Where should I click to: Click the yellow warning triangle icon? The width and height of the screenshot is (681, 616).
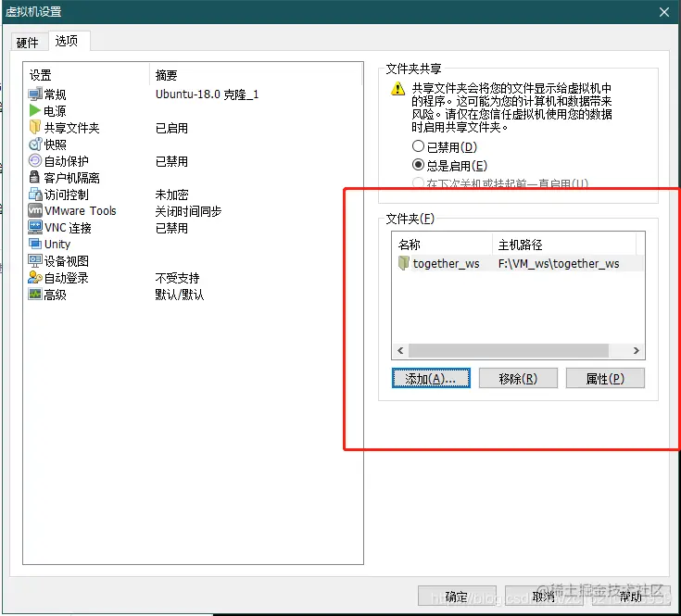click(397, 88)
